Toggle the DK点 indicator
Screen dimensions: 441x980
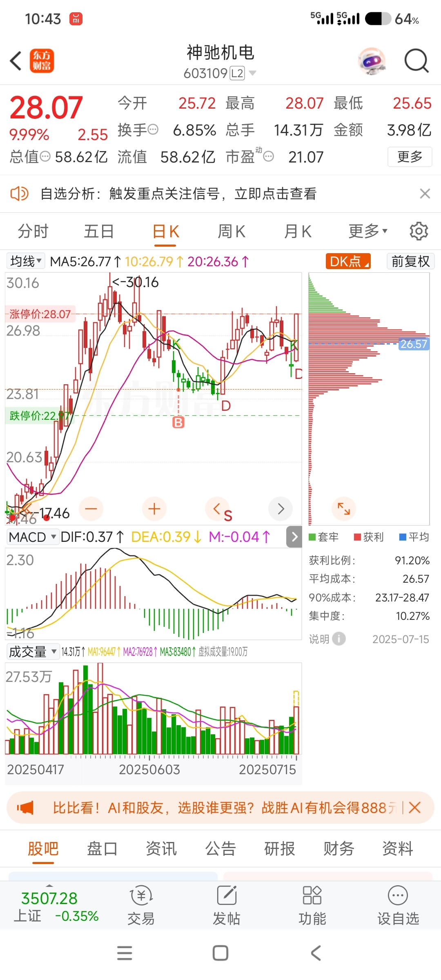[x=348, y=261]
